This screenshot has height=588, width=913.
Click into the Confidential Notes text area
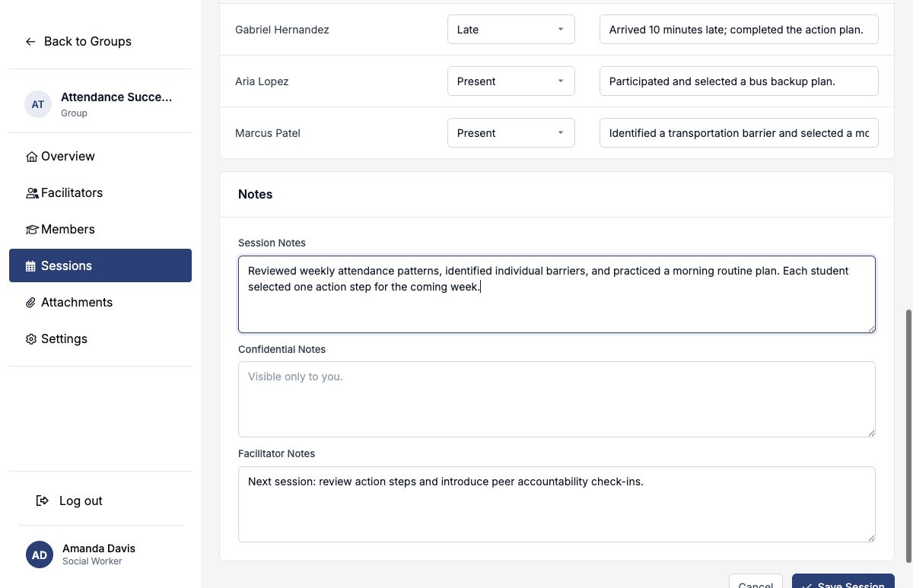point(557,399)
